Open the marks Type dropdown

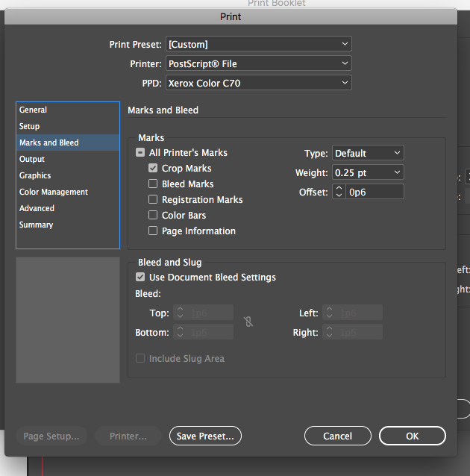click(x=368, y=153)
